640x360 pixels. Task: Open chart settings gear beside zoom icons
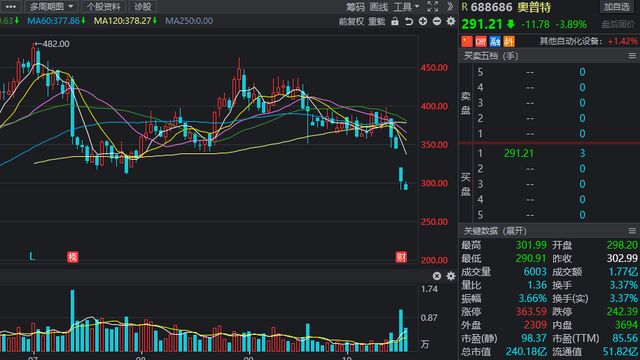[x=451, y=21]
